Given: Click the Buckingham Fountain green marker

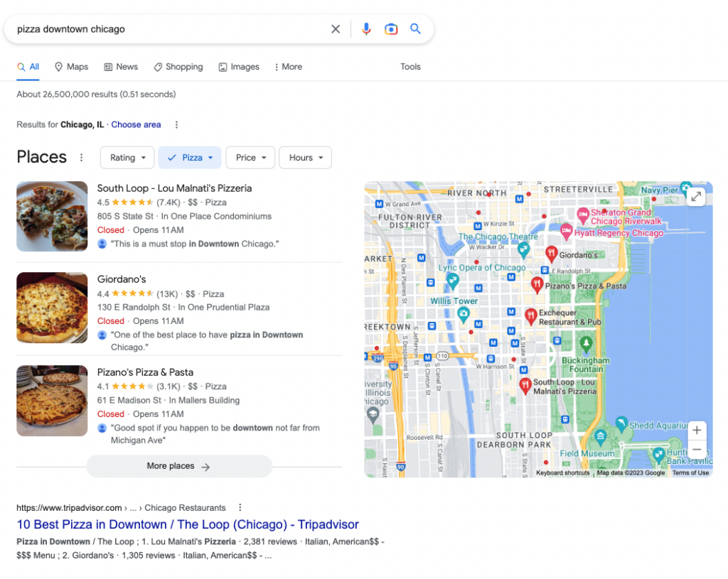Looking at the screenshot, I should [x=586, y=343].
